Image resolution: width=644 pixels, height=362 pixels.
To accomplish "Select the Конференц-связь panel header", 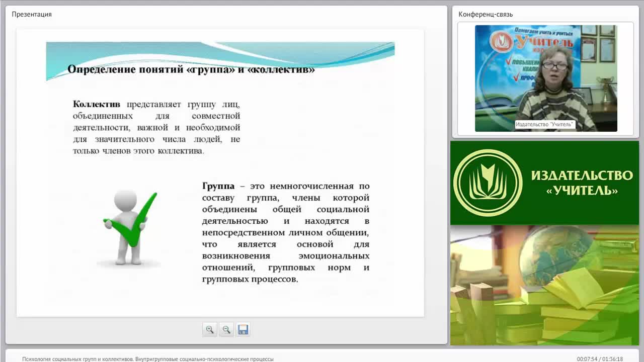I will pyautogui.click(x=486, y=14).
